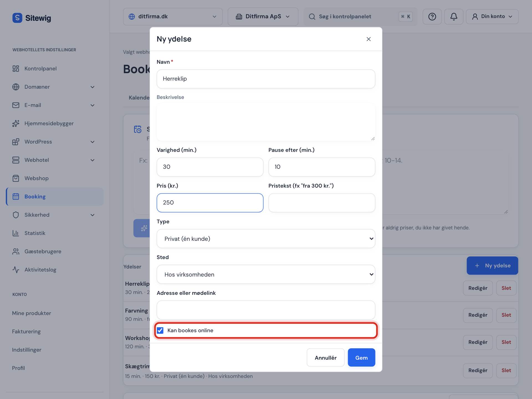Uncheck the Kan bookes online checkbox

[x=160, y=331]
